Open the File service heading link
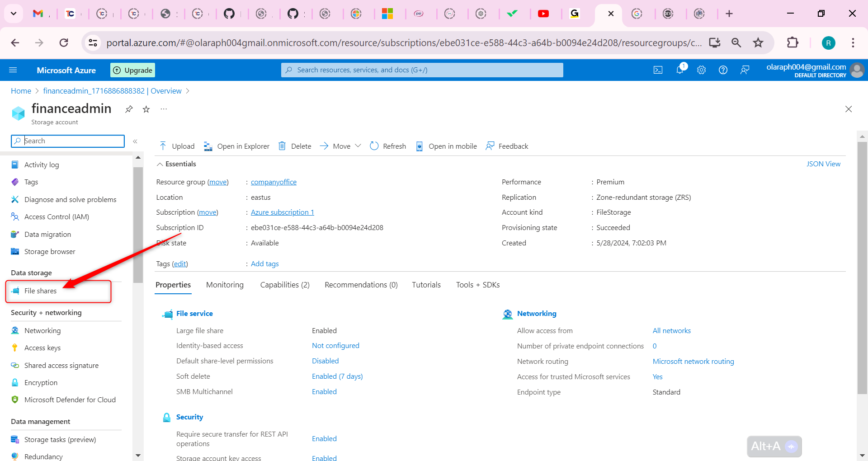This screenshot has width=868, height=461. [194, 313]
